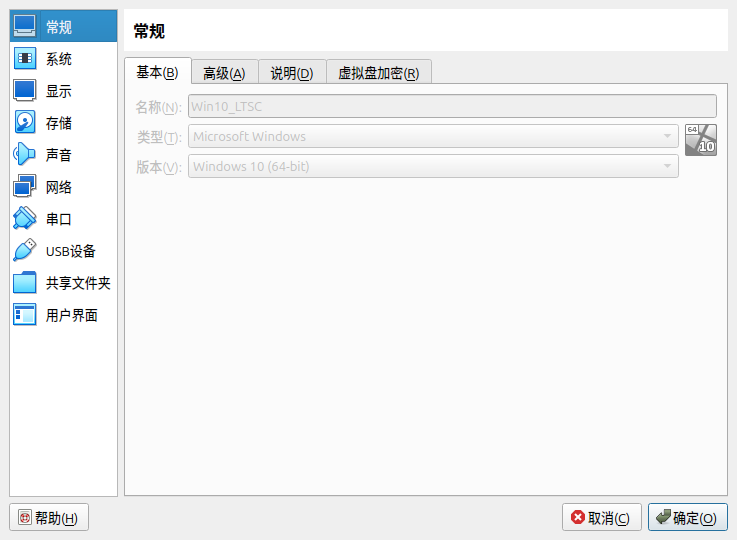Expand the 版本 Windows 10 (64-bit) dropdown
Viewport: 737px width, 540px height.
point(433,166)
